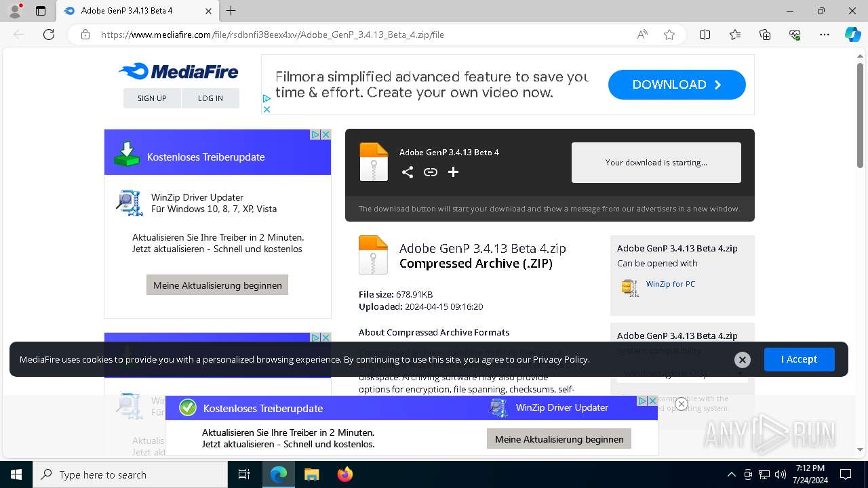Click the browser refresh icon
Screen dimensions: 868x488
click(49, 35)
